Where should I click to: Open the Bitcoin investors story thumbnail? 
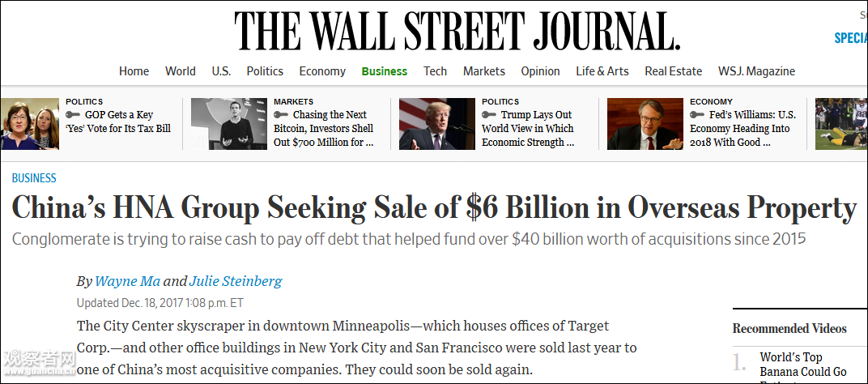(229, 124)
